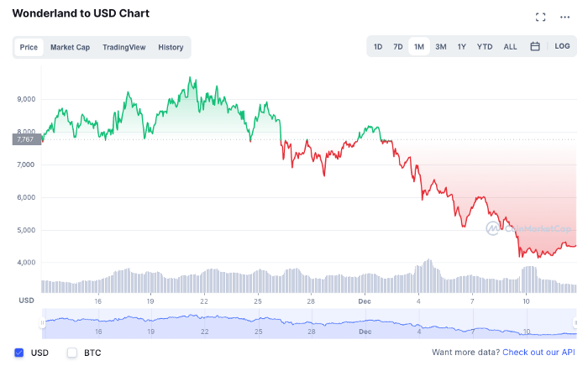Image resolution: width=588 pixels, height=366 pixels.
Task: Click the 7,767 price label marker
Action: tap(27, 139)
